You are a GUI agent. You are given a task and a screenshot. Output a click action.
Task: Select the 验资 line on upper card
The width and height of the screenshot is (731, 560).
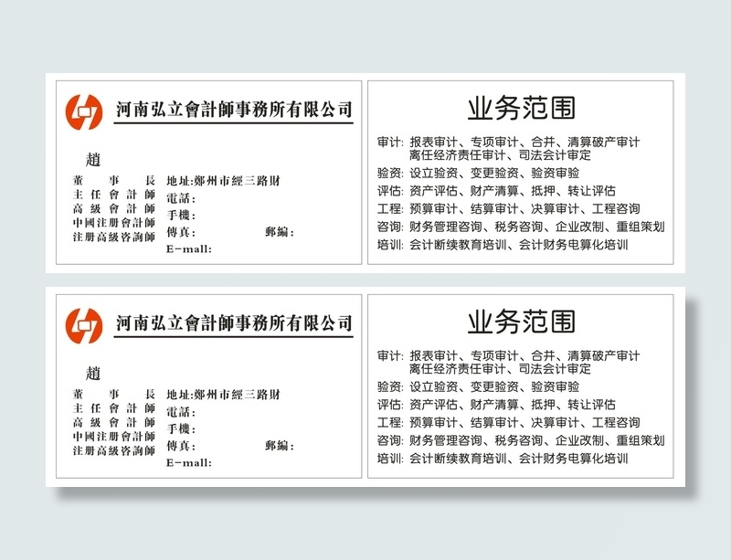(478, 173)
